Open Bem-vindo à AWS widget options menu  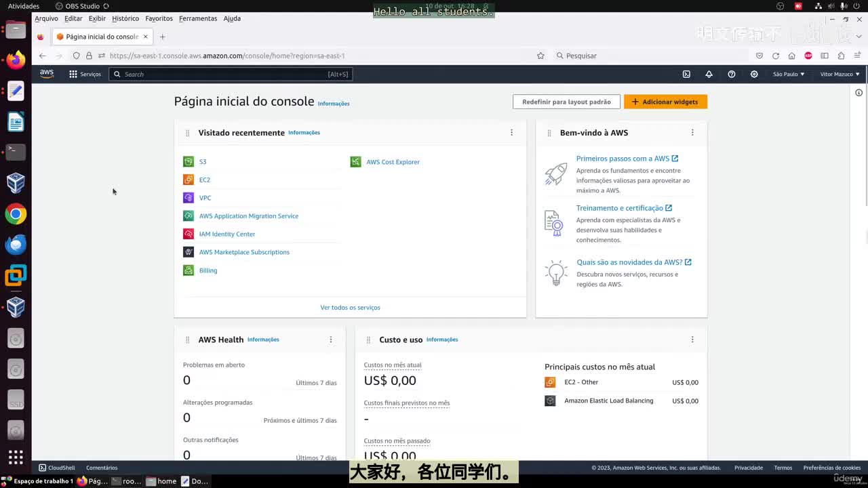point(692,132)
